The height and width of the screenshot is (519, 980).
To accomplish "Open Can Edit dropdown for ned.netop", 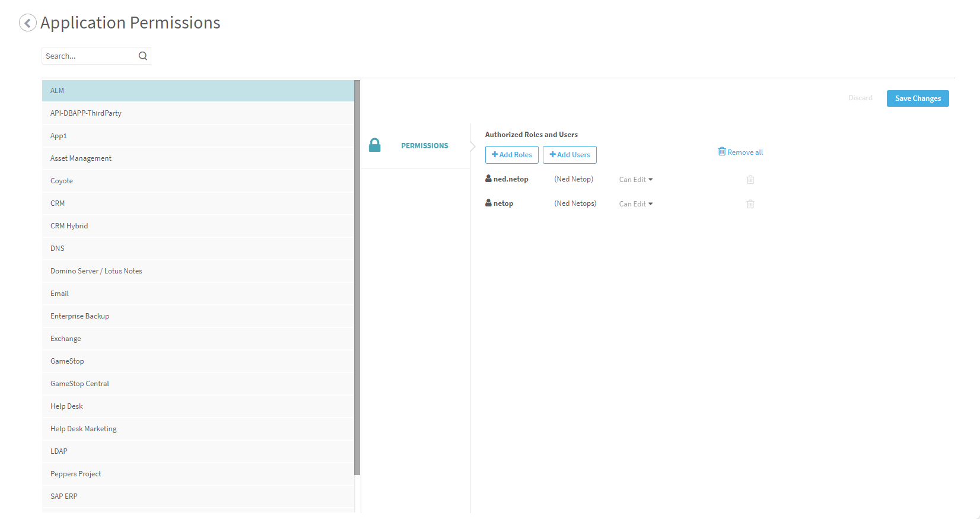I will (635, 180).
